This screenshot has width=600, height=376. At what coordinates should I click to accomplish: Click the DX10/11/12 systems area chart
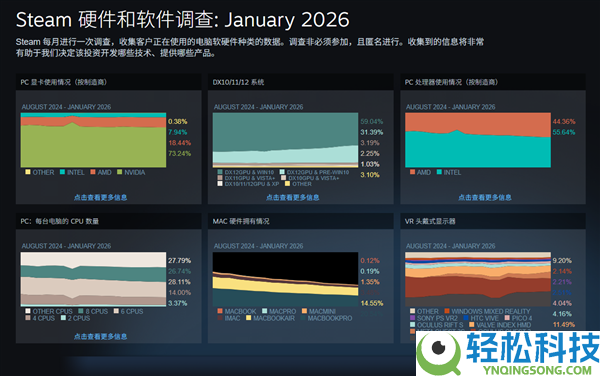click(x=285, y=140)
